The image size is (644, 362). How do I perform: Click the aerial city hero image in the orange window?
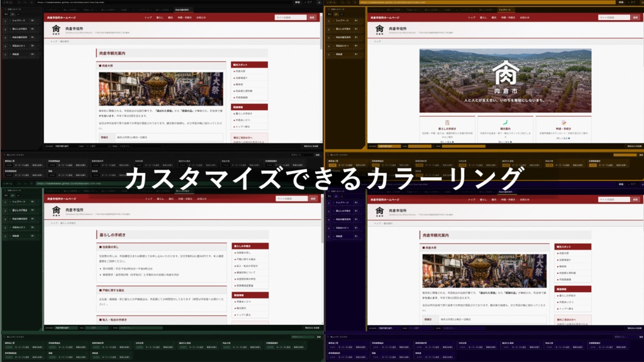[505, 81]
